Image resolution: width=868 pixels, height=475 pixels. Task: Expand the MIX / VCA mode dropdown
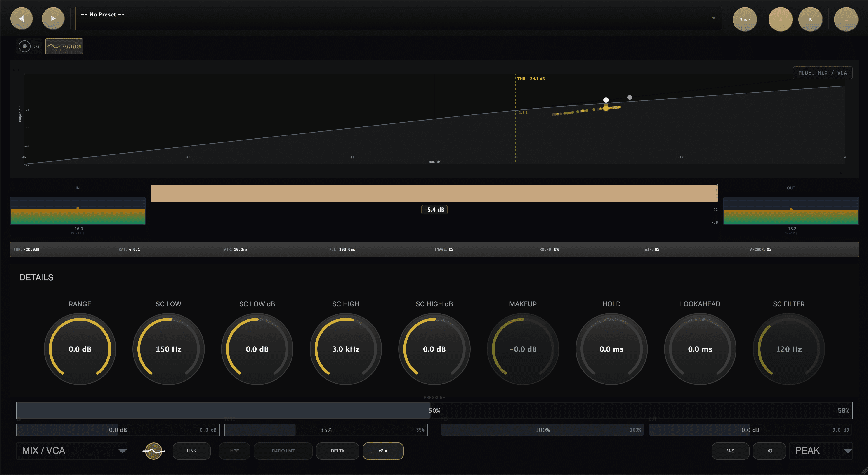[71, 451]
